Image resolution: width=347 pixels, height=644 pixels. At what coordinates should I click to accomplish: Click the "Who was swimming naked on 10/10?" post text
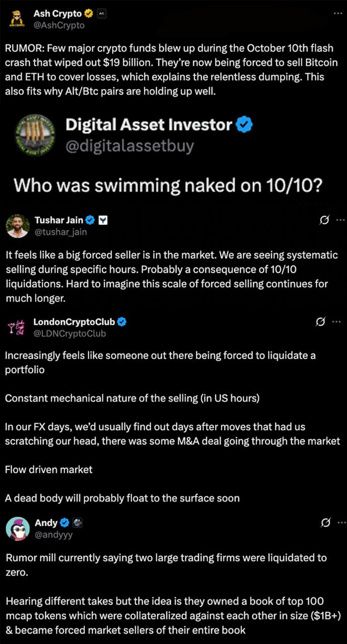tap(168, 185)
